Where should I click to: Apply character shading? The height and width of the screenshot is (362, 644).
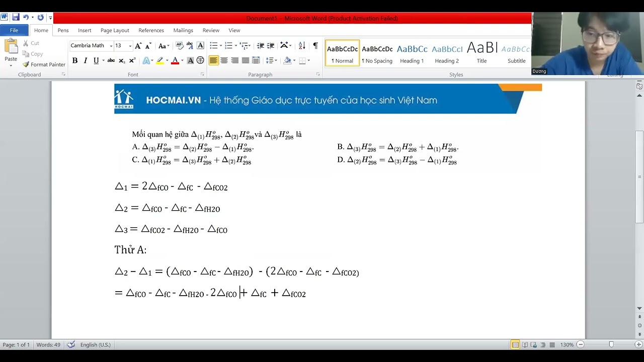(x=190, y=60)
